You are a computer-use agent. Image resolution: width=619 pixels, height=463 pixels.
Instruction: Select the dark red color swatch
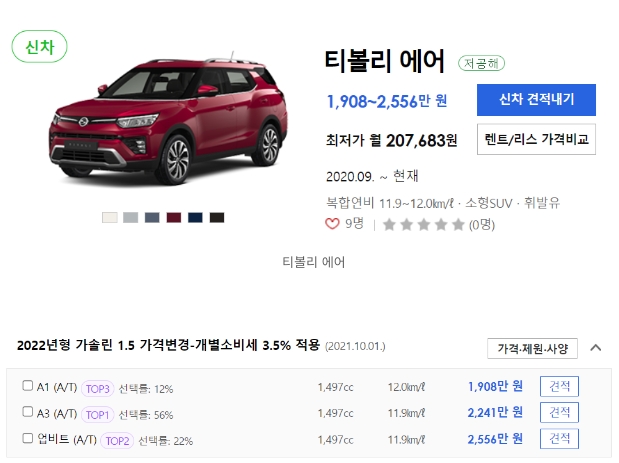click(x=174, y=217)
